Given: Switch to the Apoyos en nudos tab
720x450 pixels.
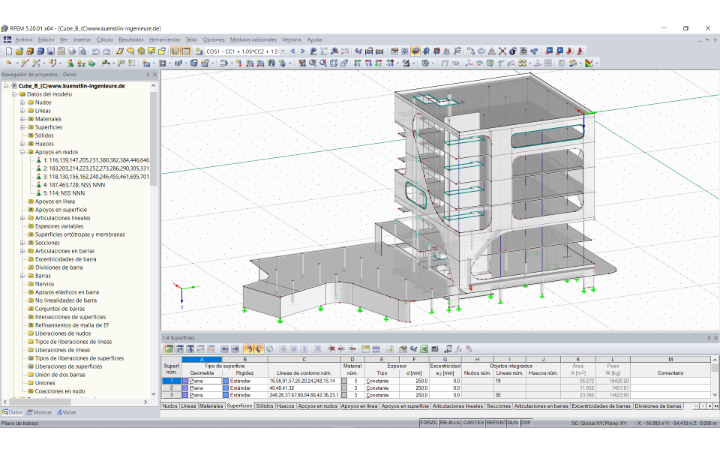Looking at the screenshot, I should point(317,406).
